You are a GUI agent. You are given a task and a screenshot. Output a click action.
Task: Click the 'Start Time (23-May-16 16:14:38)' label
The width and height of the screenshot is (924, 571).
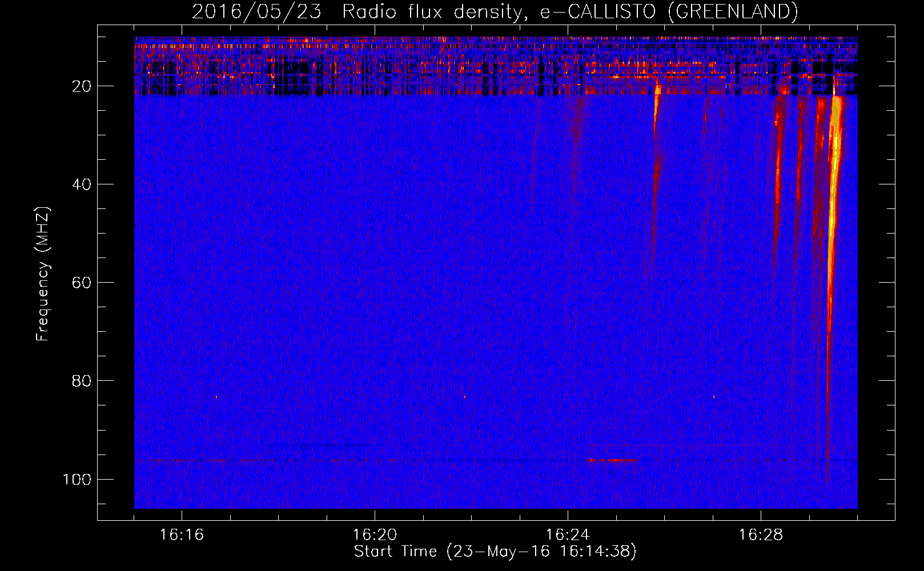[x=495, y=552]
